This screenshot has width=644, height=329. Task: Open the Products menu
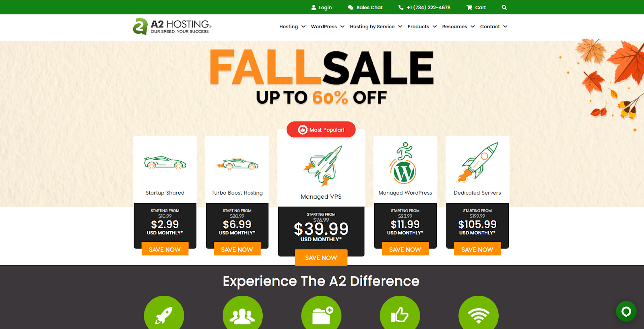[422, 27]
